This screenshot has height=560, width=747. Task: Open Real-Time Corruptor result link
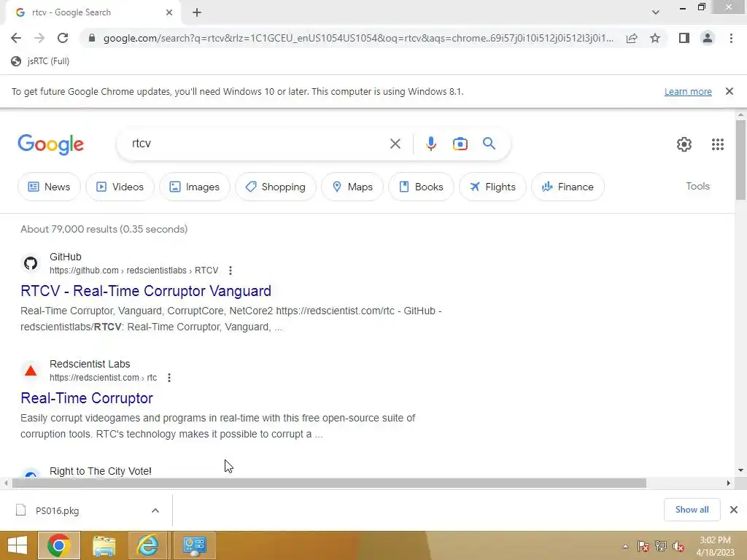(x=87, y=398)
